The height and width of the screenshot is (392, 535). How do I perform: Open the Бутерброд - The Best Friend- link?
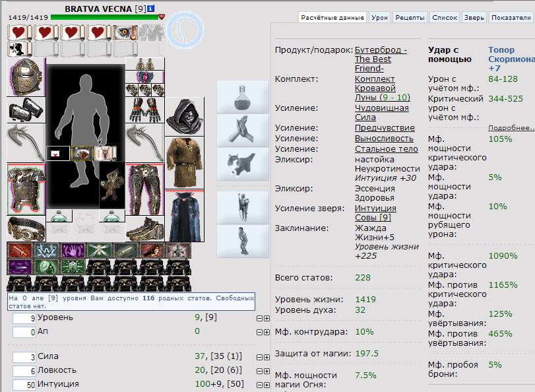[381, 59]
